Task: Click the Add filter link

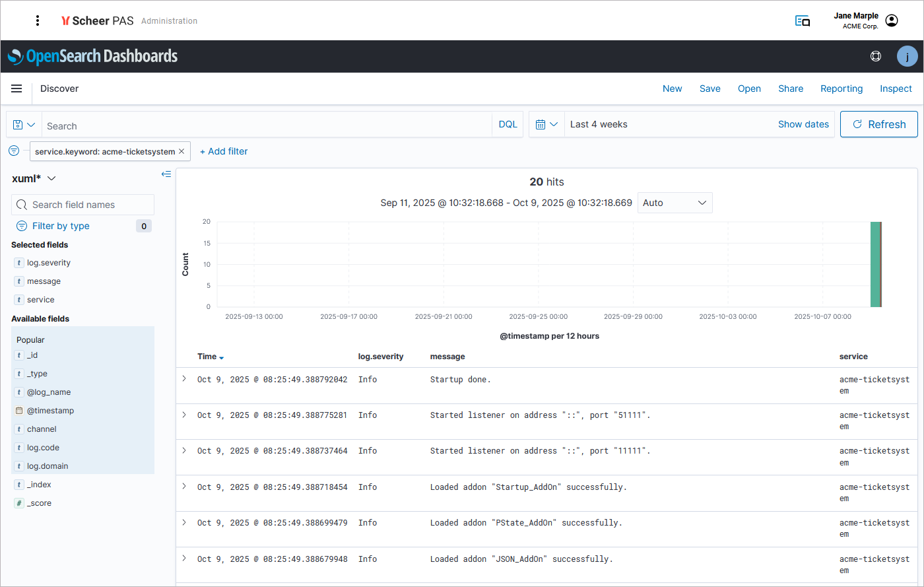Action: pyautogui.click(x=224, y=151)
